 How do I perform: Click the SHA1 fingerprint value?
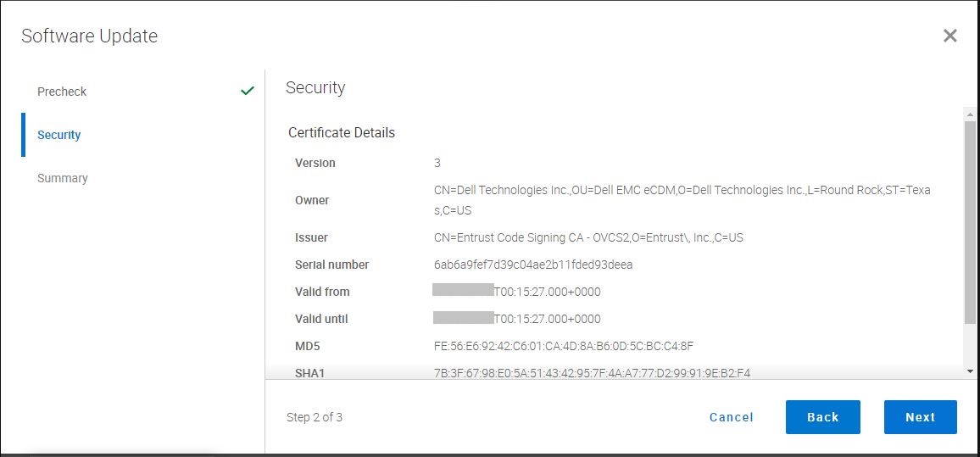[x=592, y=372]
